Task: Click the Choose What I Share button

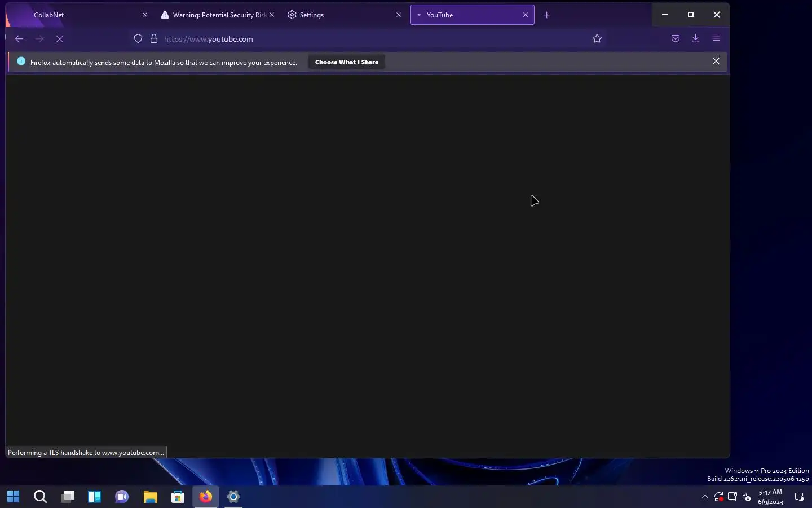Action: [347, 62]
